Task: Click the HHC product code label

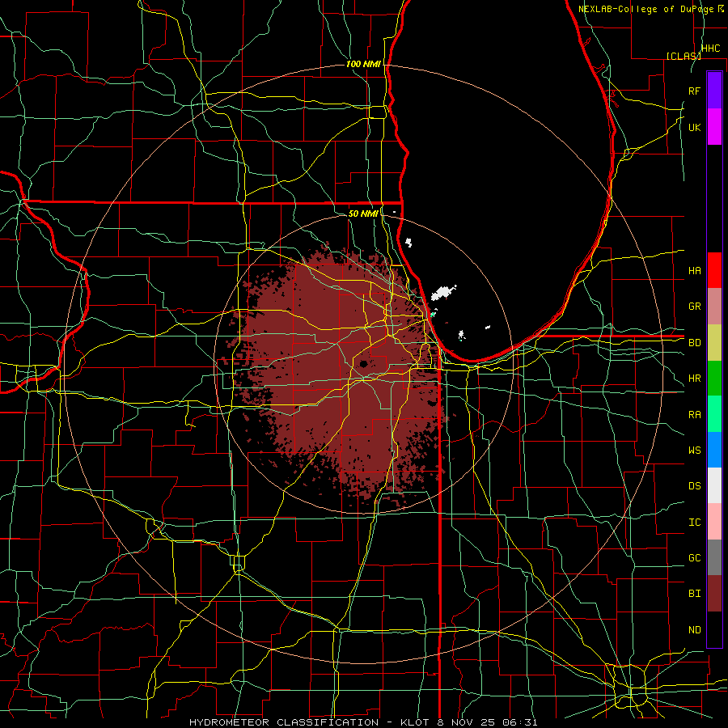Action: coord(711,49)
